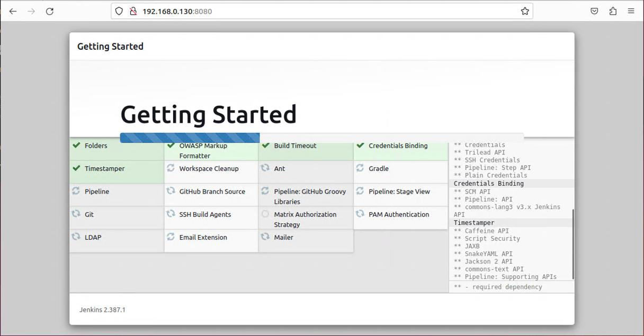Click the pending circle for Matrix Authorization Strategy
The image size is (644, 336).
pyautogui.click(x=265, y=214)
